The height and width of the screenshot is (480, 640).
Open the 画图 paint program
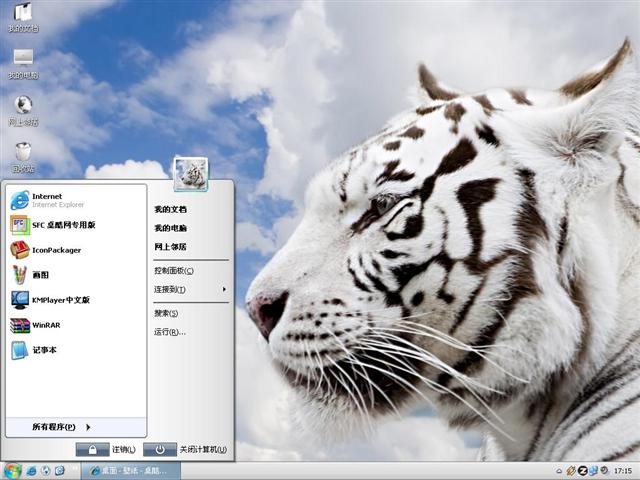tap(40, 275)
